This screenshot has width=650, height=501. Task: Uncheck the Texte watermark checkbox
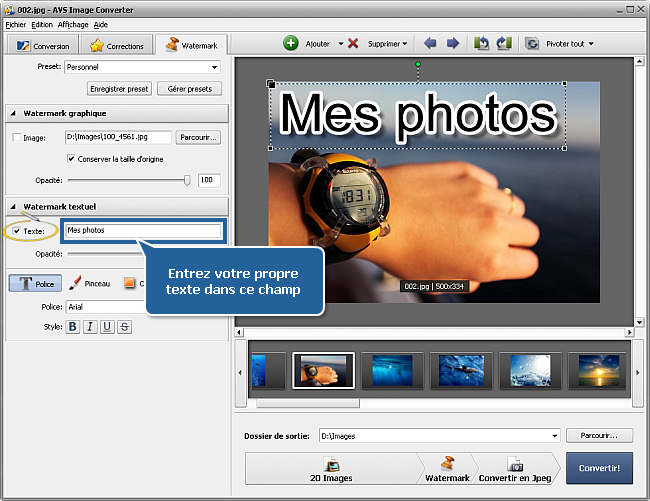tap(15, 231)
